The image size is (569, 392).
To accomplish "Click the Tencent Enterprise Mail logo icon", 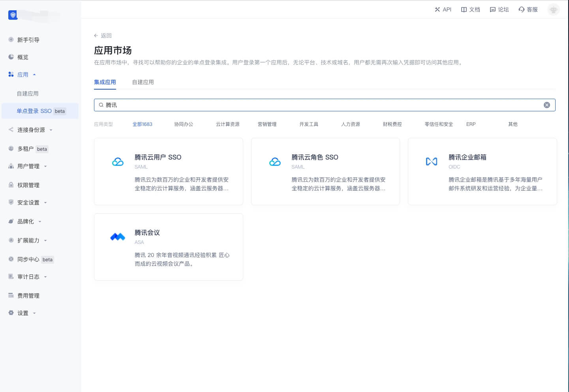I will click(x=432, y=161).
